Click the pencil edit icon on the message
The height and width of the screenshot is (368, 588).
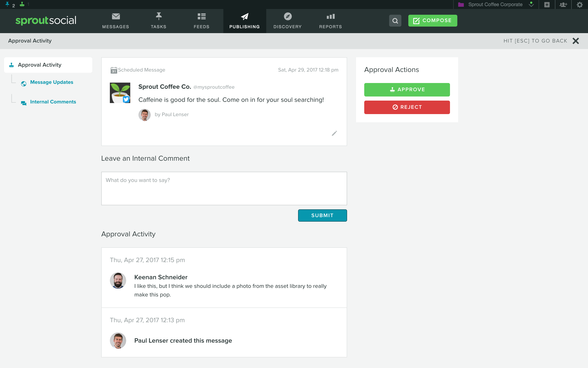click(334, 133)
